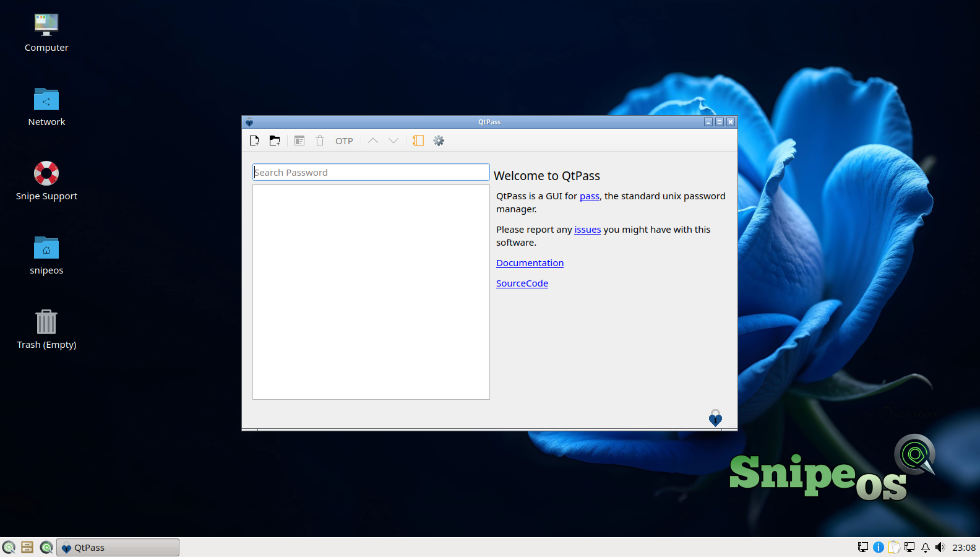Open the "pass" hyperlink
Viewport: 980px width, 557px height.
pyautogui.click(x=590, y=196)
